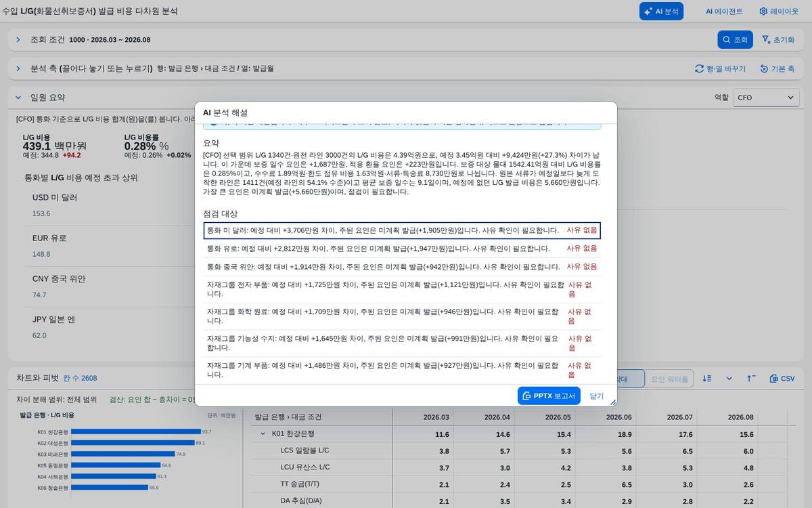This screenshot has height=508, width=812.
Task: Collapse the 임원 요약 section
Action: 18,98
